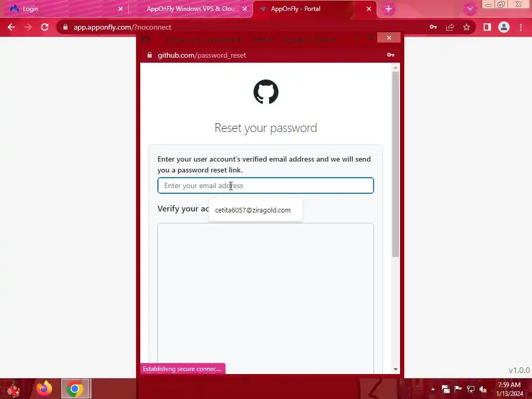
Task: Click the key icon in GitHub popup bar
Action: (x=391, y=55)
